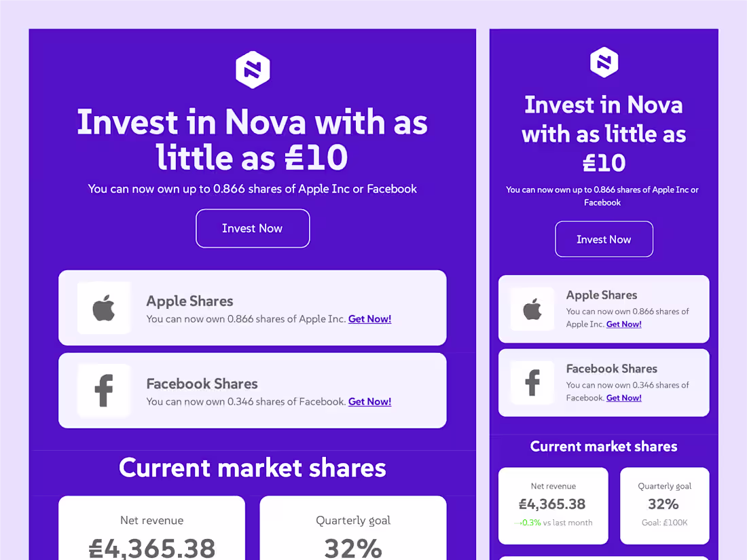Open the Get Now link for Apple shares
Image resolution: width=747 pixels, height=560 pixels.
tap(369, 318)
